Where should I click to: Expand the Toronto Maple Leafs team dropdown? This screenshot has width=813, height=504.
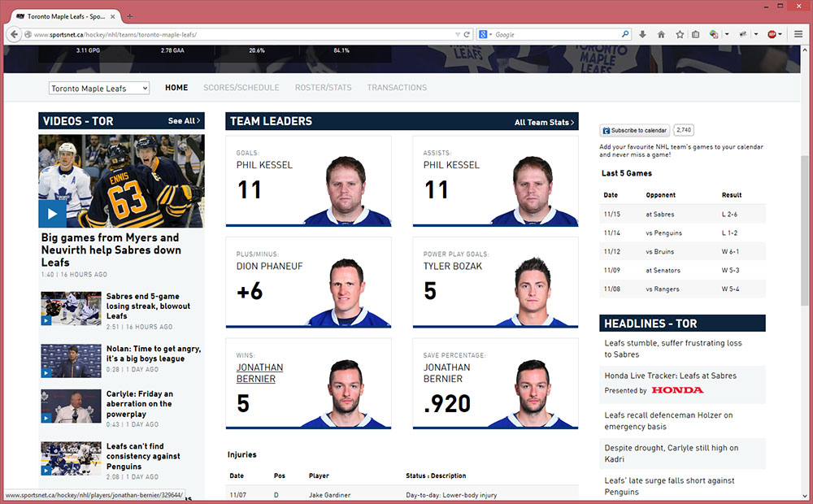point(99,88)
